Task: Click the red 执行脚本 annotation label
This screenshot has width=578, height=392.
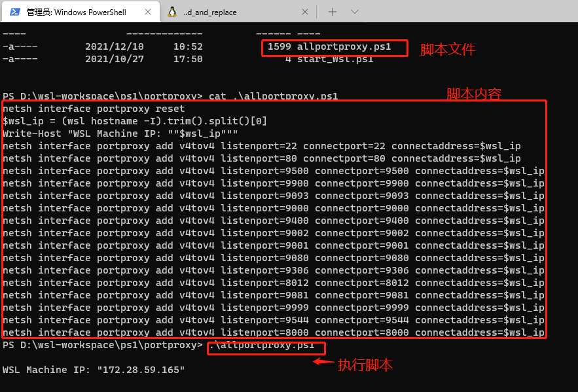Action: (365, 365)
